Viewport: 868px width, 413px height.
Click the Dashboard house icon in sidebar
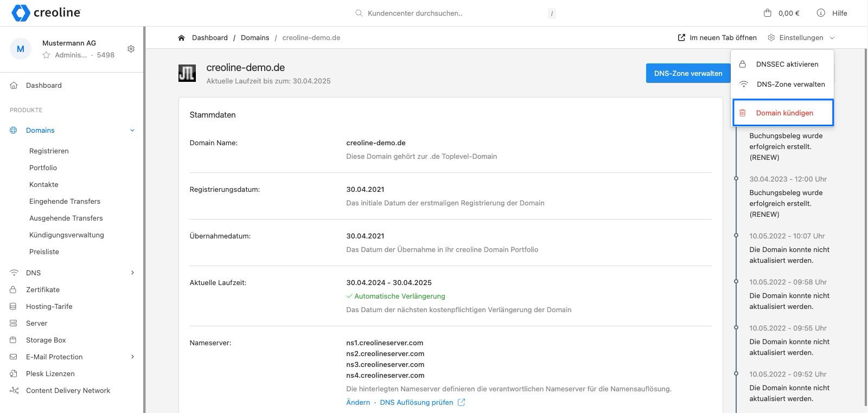tap(14, 85)
